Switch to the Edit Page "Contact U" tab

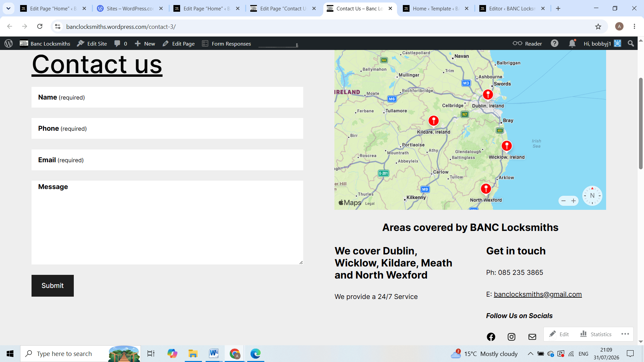click(283, 8)
